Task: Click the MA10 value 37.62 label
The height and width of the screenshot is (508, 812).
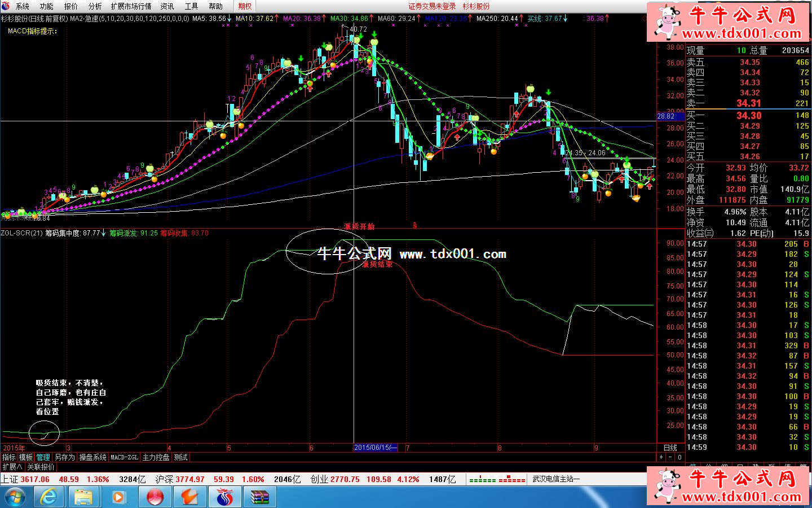Action: [x=258, y=19]
